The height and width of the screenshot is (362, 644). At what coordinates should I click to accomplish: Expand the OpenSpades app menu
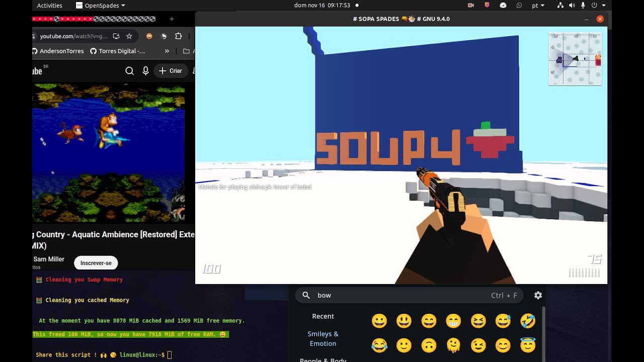101,6
